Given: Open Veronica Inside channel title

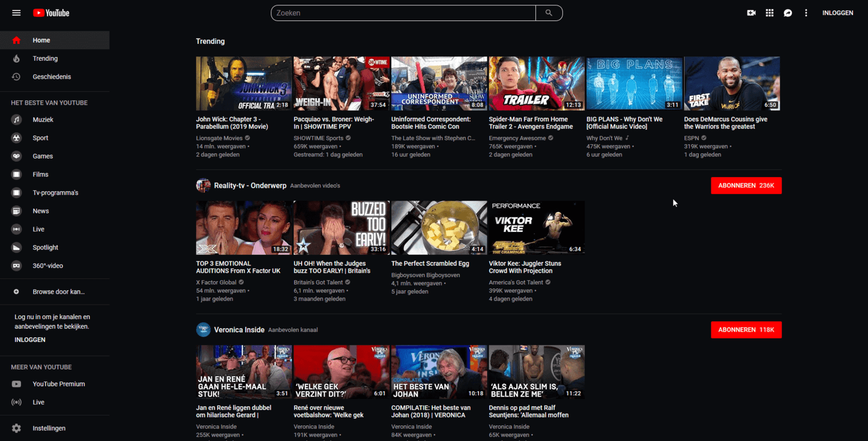Looking at the screenshot, I should 240,330.
